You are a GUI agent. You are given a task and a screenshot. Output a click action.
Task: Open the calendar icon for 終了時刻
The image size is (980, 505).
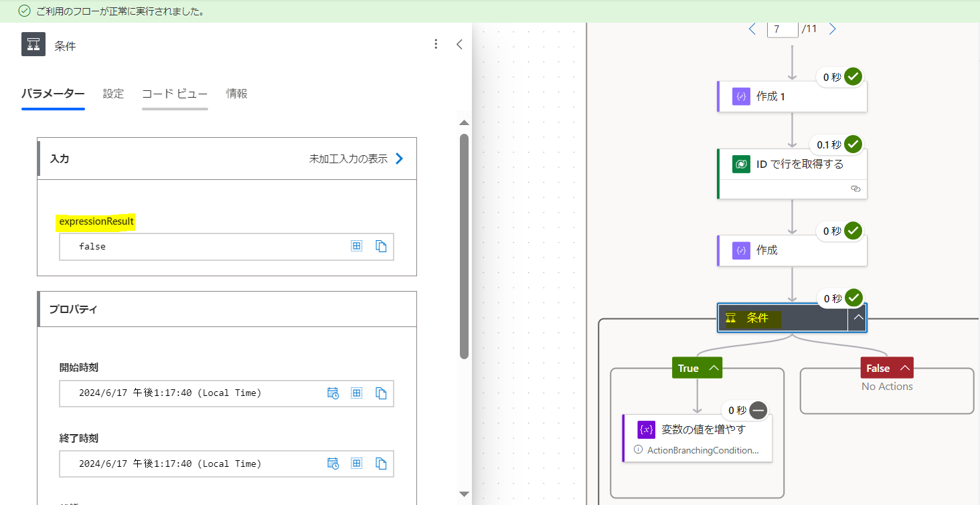click(333, 464)
